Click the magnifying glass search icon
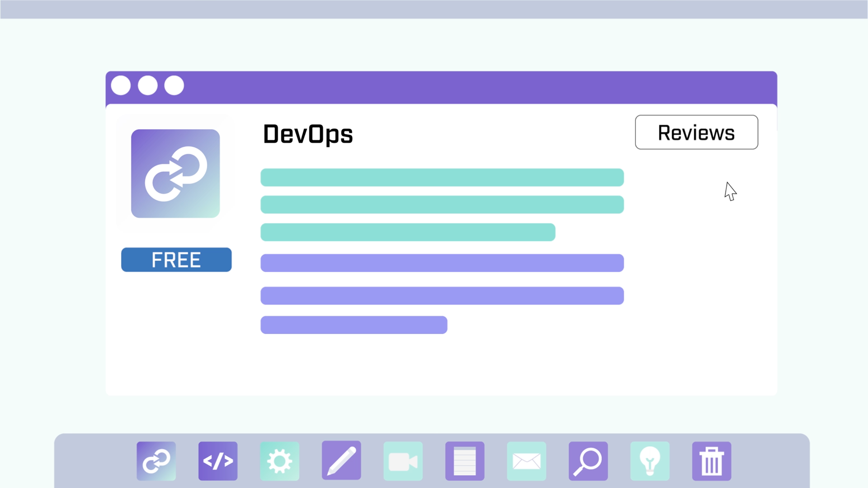 [588, 461]
